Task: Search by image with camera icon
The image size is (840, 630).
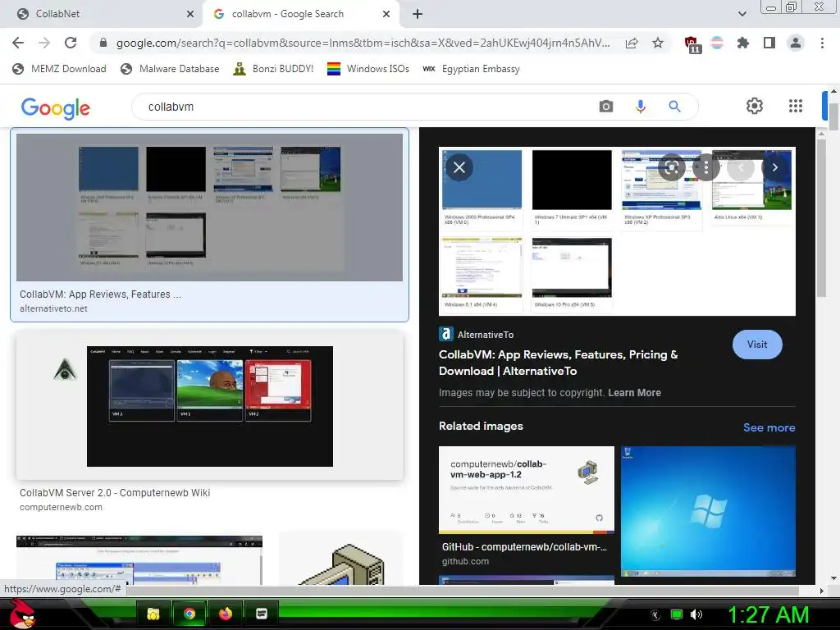Action: 606,107
